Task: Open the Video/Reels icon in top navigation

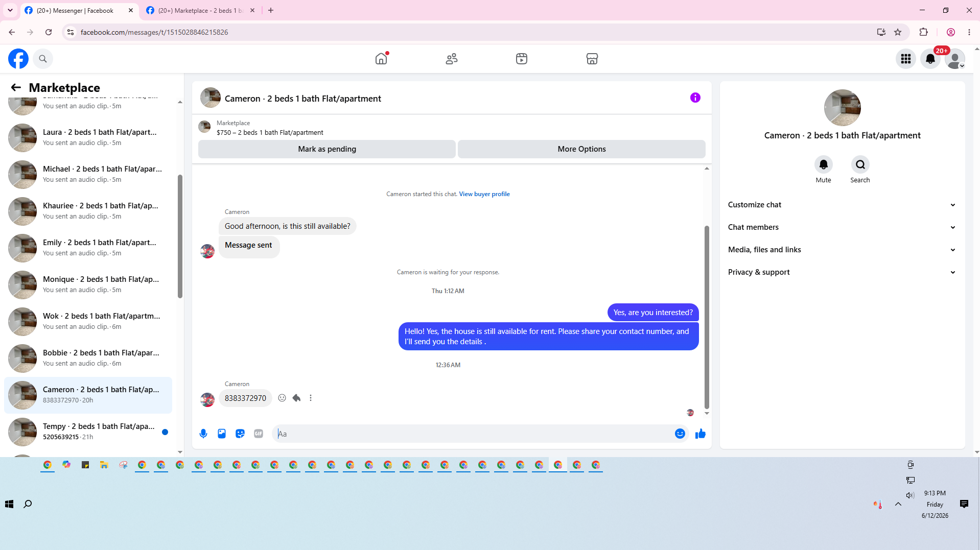Action: [522, 59]
